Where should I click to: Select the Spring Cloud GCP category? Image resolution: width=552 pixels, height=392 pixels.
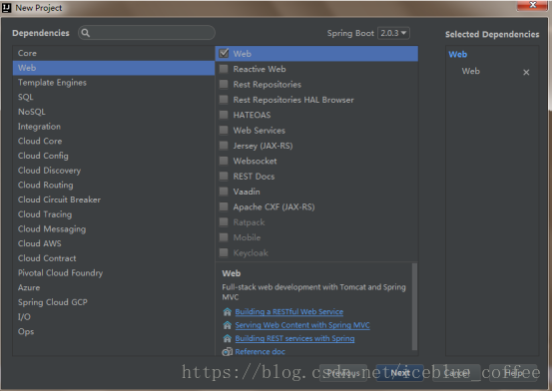click(x=114, y=302)
